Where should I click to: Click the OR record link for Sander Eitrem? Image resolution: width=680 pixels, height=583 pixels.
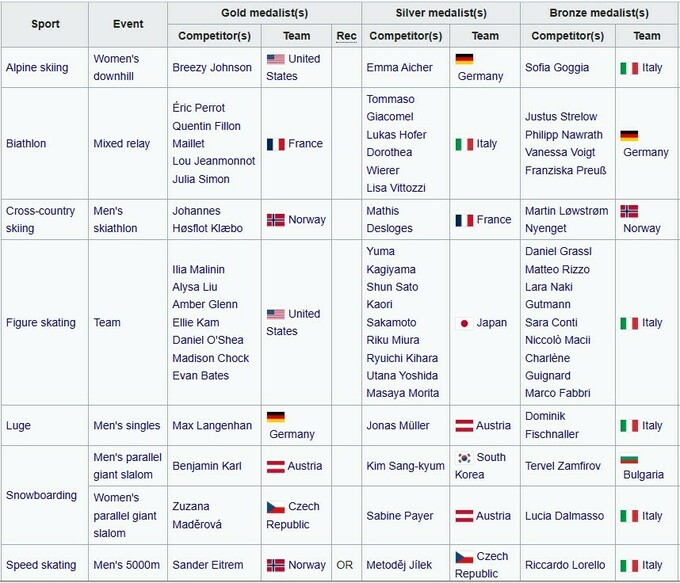(345, 565)
